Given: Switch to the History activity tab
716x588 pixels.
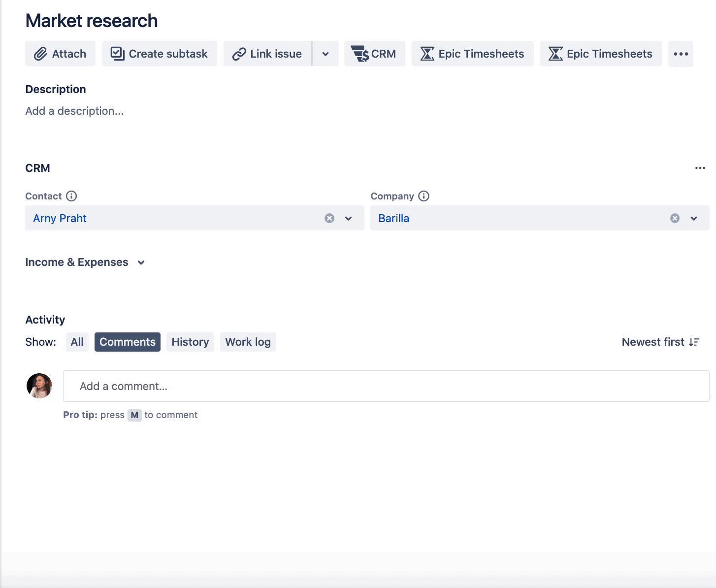Looking at the screenshot, I should (190, 341).
